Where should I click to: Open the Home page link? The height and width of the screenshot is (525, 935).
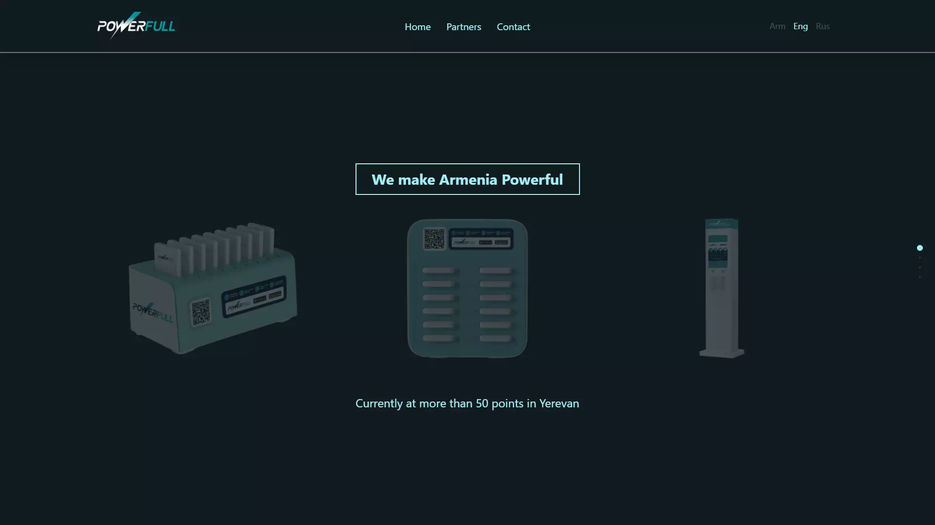point(417,27)
